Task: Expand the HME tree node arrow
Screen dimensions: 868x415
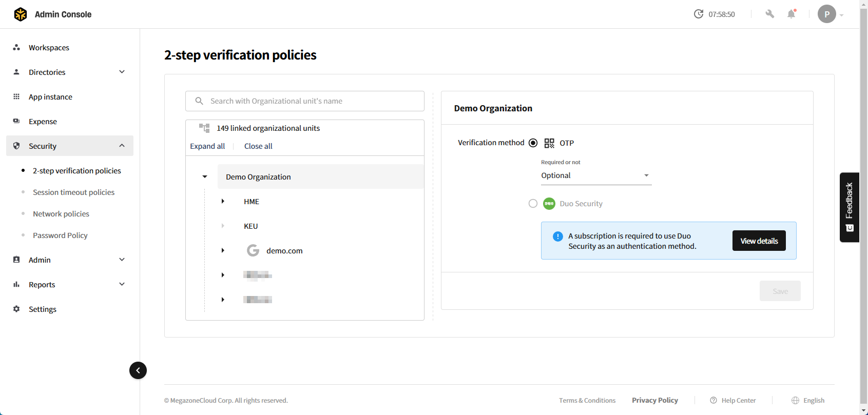Action: pos(223,201)
